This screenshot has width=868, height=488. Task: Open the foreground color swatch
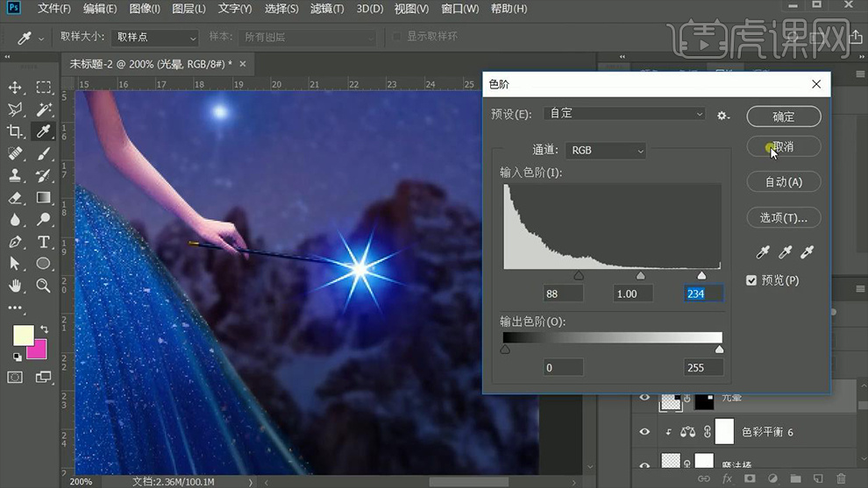point(23,336)
